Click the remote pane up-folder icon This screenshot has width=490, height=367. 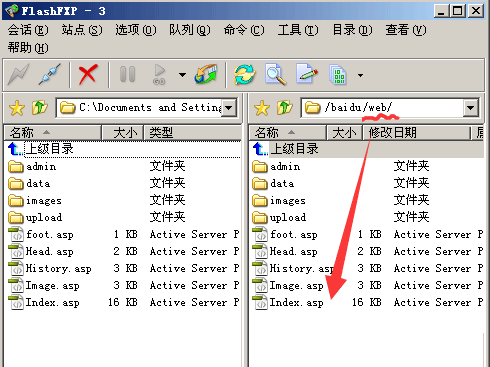[285, 108]
